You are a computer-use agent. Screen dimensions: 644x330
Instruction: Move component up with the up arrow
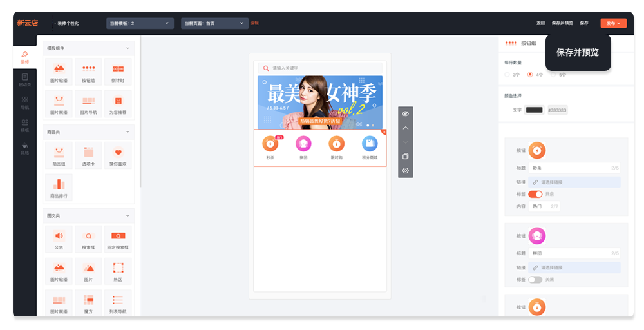[x=405, y=128]
